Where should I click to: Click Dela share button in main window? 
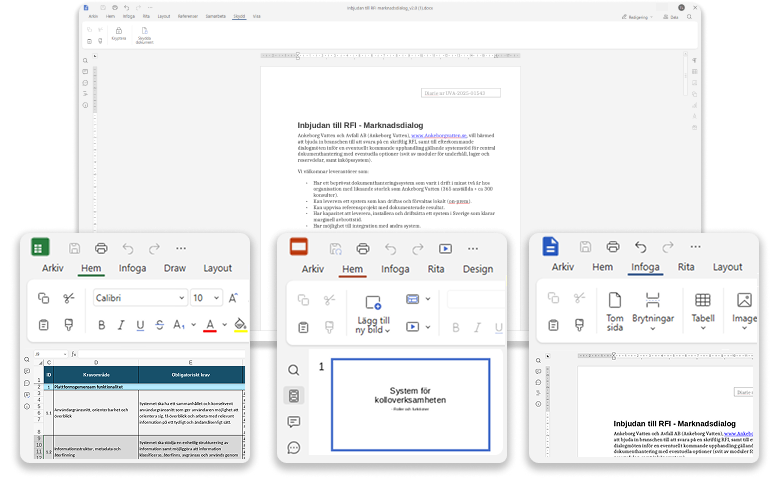tap(671, 17)
